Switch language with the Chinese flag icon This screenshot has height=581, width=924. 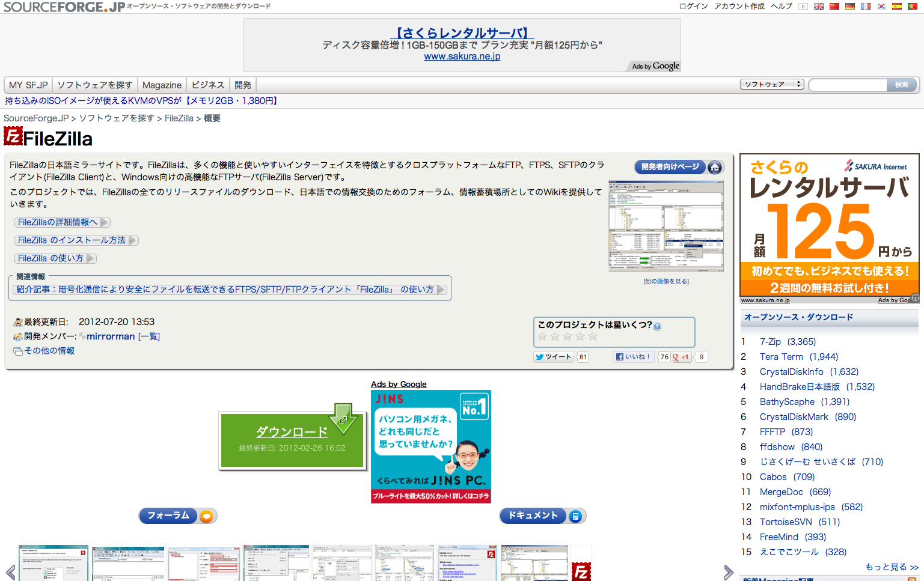tap(834, 7)
